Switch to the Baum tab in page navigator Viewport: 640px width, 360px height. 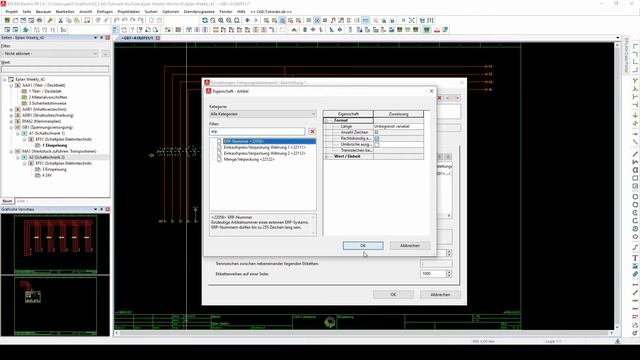click(7, 201)
